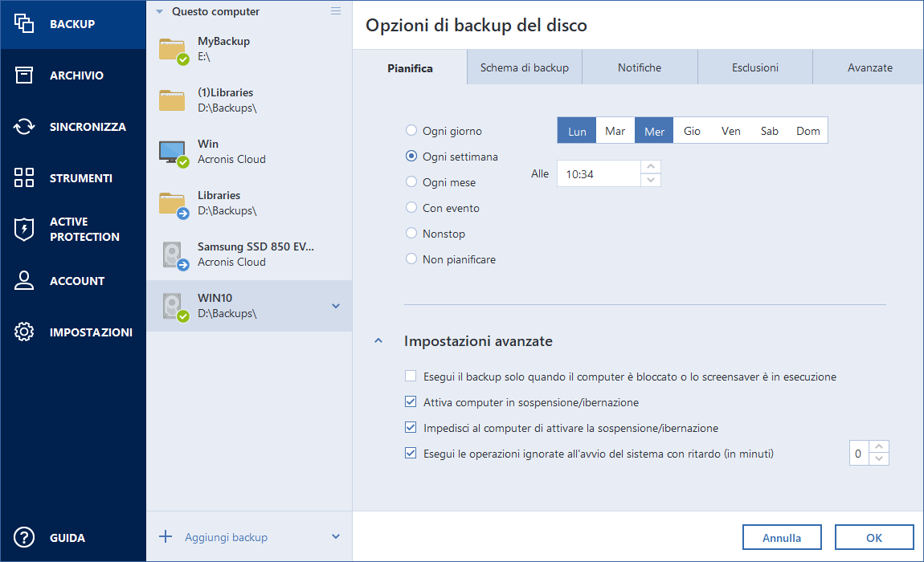
Task: Uncheck Attiva computer in sospensione/ibernazione
Action: point(411,402)
